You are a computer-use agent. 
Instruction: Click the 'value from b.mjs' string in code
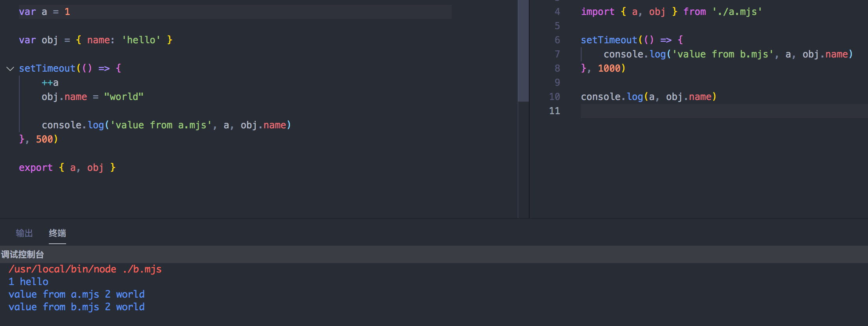(x=723, y=54)
